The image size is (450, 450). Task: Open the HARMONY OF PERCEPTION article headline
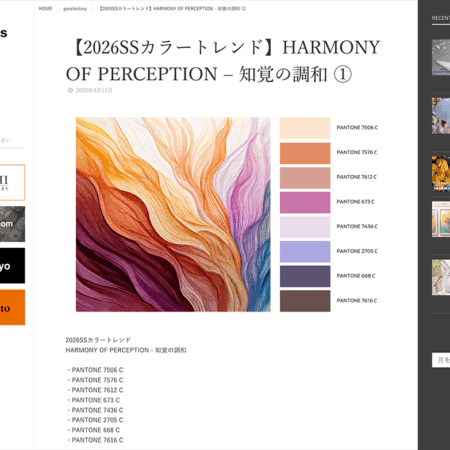coord(223,60)
